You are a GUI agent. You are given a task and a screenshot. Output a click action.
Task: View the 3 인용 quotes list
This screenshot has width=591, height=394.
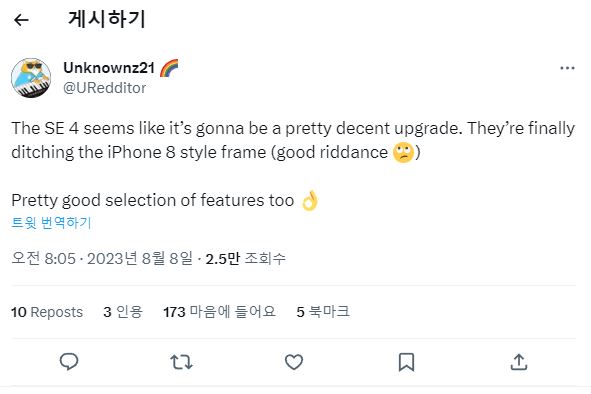pos(123,312)
